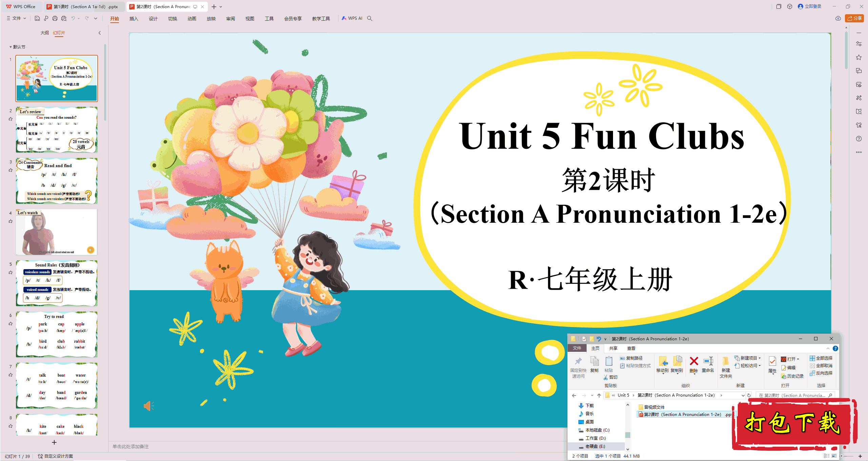Click the cut scissors option in Explorer ribbon
Image resolution: width=868 pixels, height=461 pixels.
(x=611, y=377)
